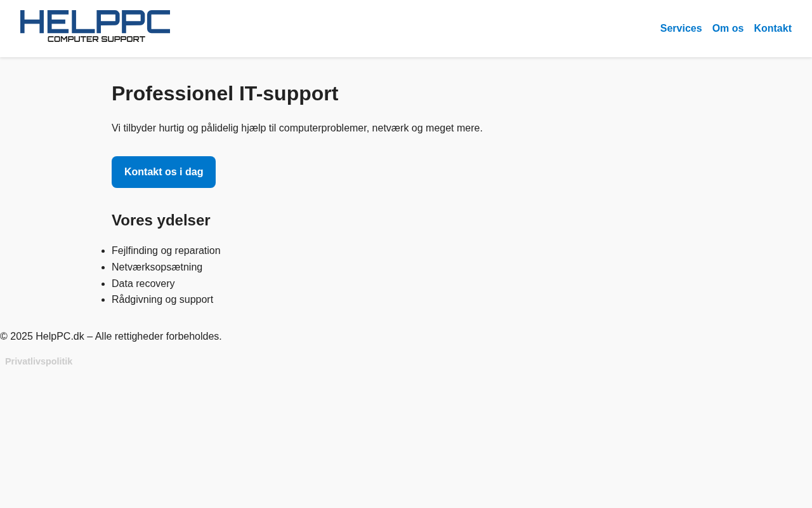Click the © copyright symbol in footer
This screenshot has height=508, width=812.
point(4,337)
